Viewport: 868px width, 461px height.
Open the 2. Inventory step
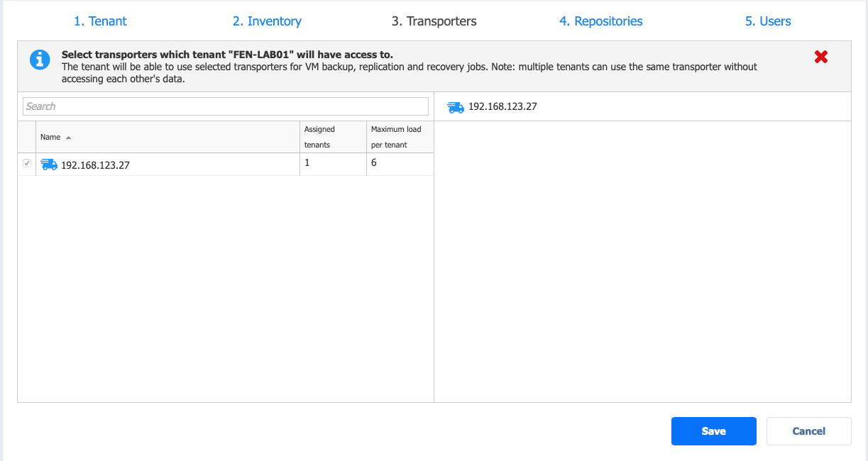tap(267, 21)
